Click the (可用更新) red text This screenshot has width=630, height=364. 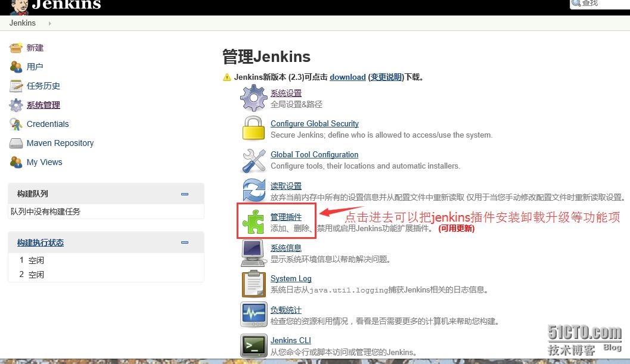[x=457, y=229]
